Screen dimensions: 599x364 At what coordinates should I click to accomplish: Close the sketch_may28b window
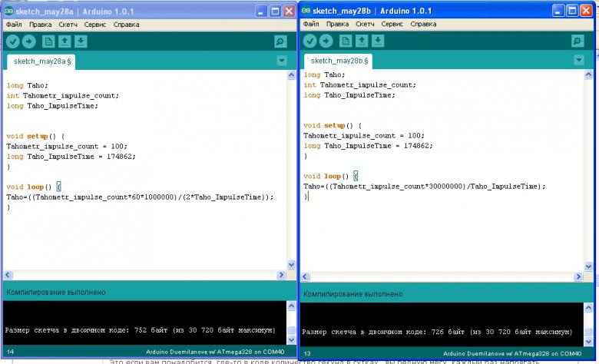pos(586,11)
